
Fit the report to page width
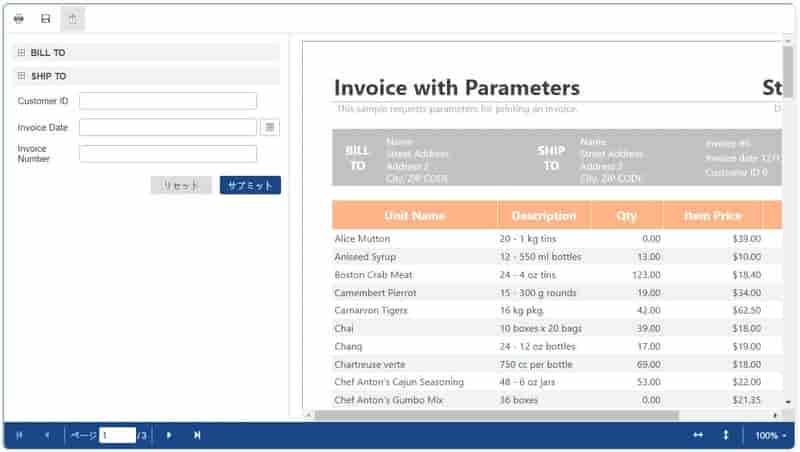coord(698,435)
